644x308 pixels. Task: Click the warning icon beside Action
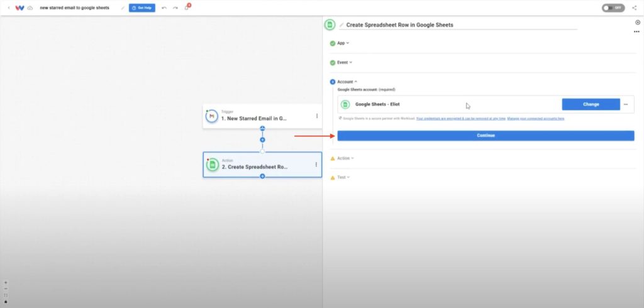point(333,158)
